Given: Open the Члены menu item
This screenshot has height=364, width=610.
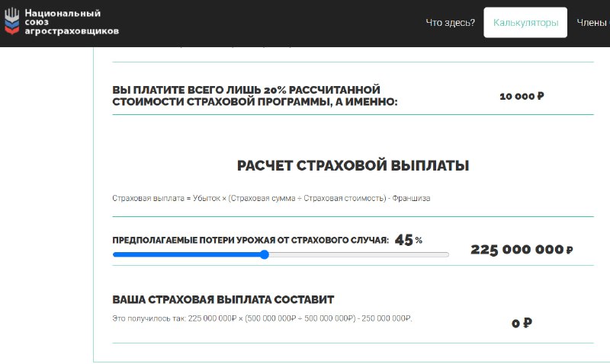Looking at the screenshot, I should click(593, 23).
